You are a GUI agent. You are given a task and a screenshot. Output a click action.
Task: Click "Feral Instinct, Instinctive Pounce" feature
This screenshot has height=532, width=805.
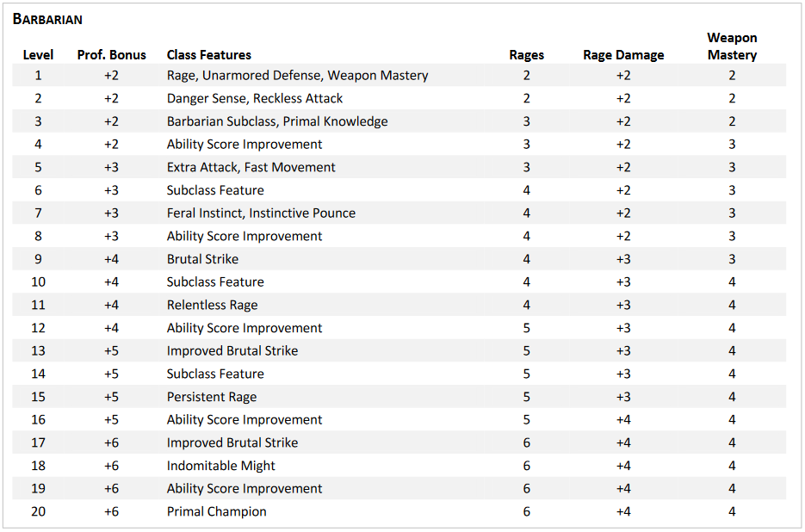[261, 213]
